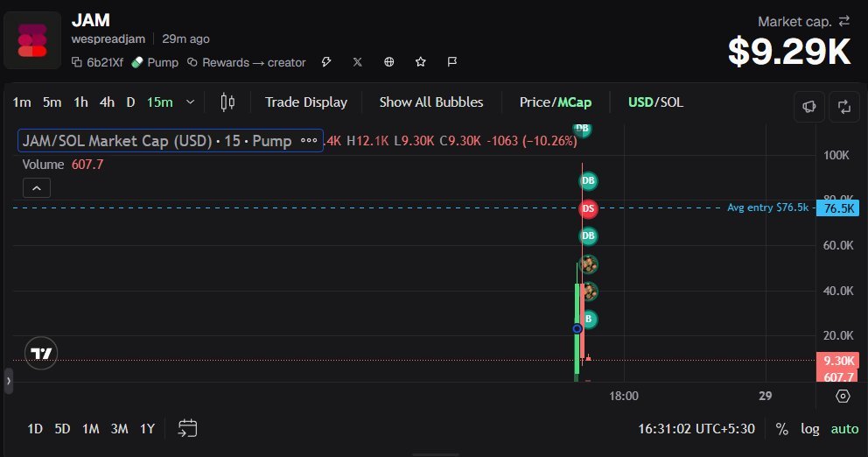Image resolution: width=868 pixels, height=457 pixels.
Task: Open the go-to-date calendar icon
Action: (187, 428)
